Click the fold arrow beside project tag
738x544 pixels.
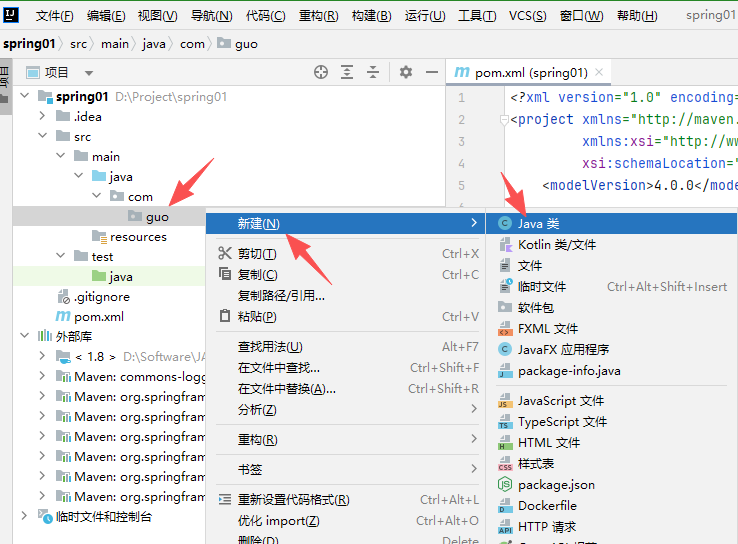(x=501, y=120)
